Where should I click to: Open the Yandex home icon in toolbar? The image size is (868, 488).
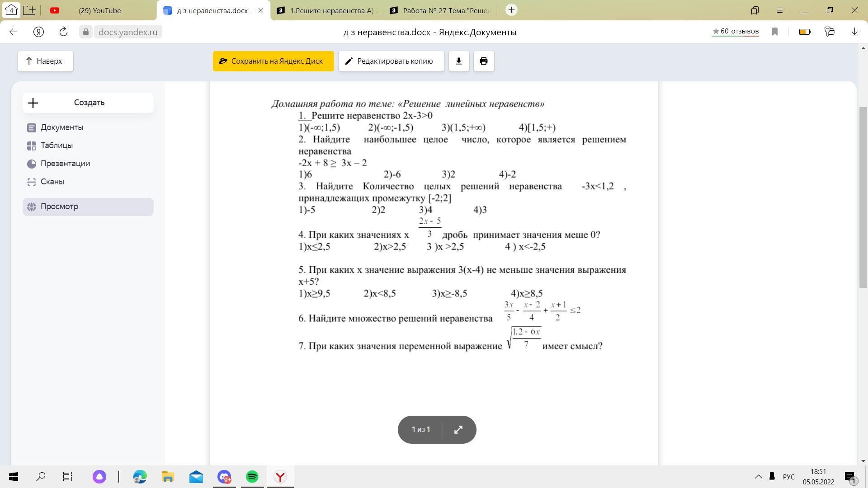[38, 32]
